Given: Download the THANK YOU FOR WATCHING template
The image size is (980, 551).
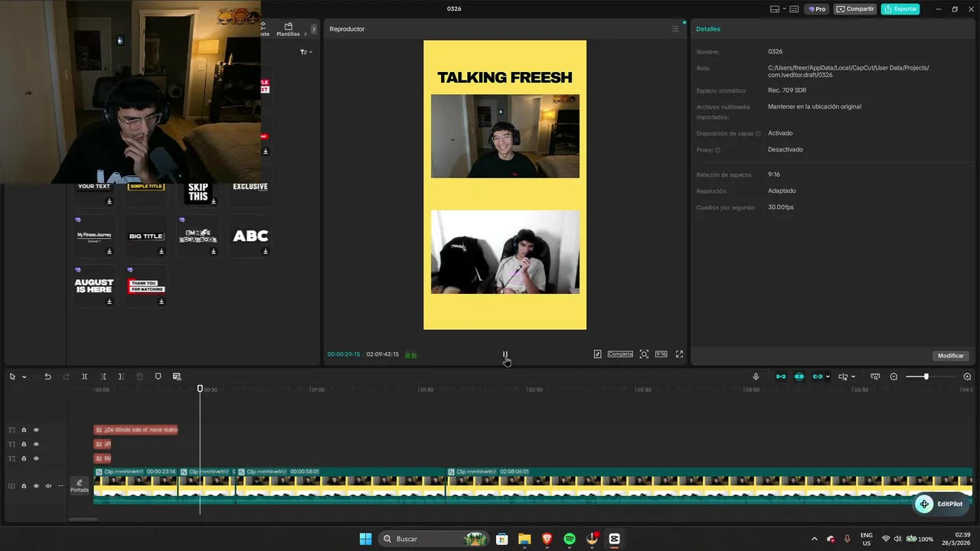Looking at the screenshot, I should 162,302.
